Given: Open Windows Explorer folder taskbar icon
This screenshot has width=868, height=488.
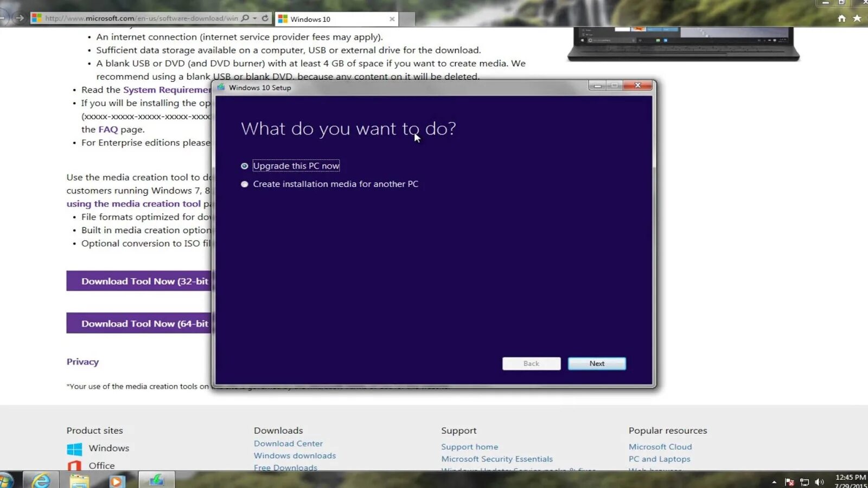Looking at the screenshot, I should click(79, 480).
